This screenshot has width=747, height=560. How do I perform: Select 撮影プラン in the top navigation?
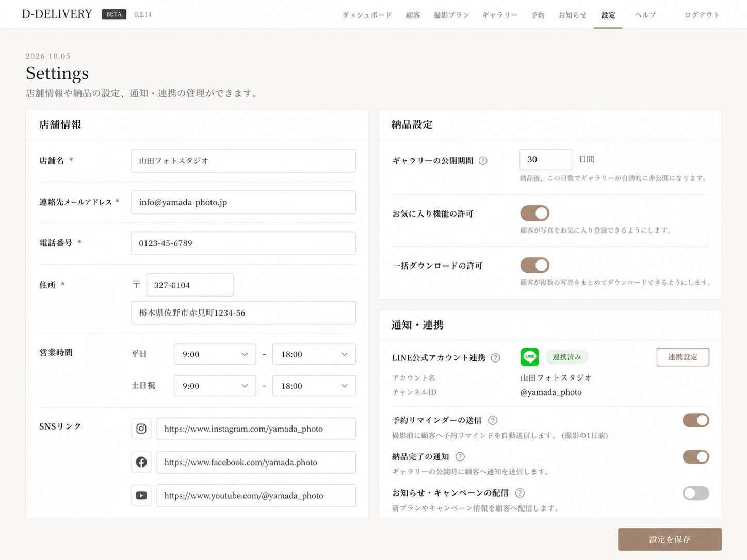451,15
